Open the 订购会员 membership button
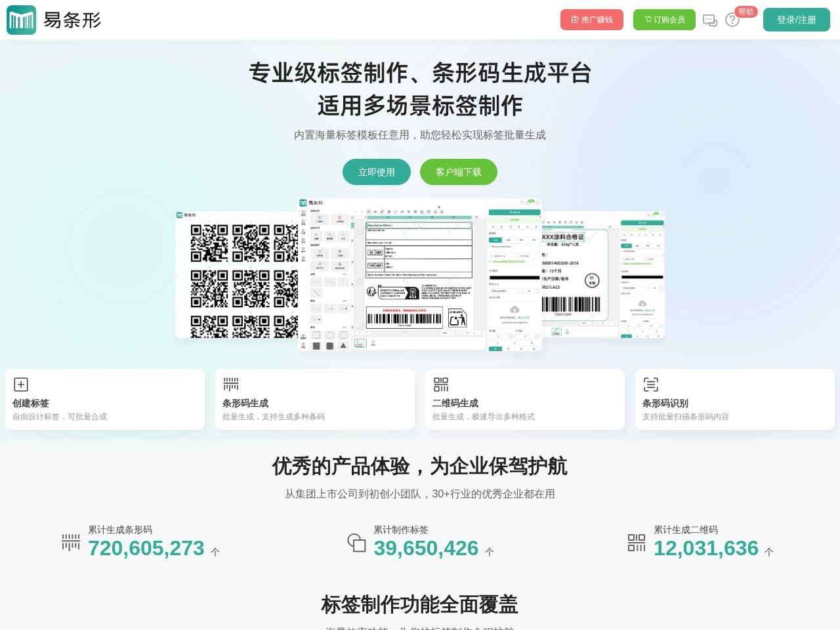The image size is (840, 630). (x=664, y=20)
